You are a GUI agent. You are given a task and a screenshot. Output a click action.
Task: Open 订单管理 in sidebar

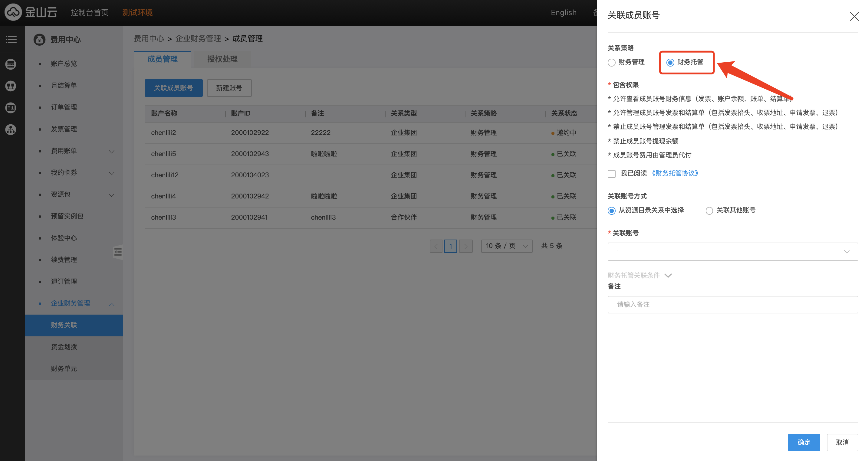pos(64,107)
